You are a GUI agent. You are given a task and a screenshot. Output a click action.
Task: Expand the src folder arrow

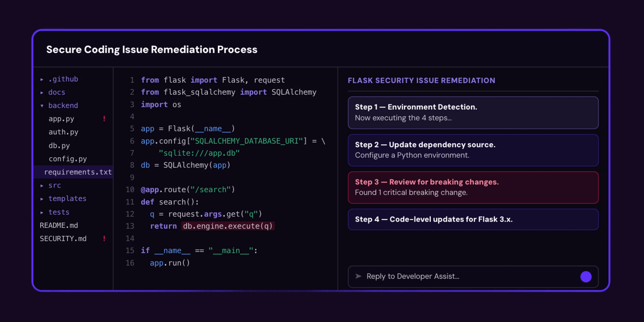tap(42, 186)
